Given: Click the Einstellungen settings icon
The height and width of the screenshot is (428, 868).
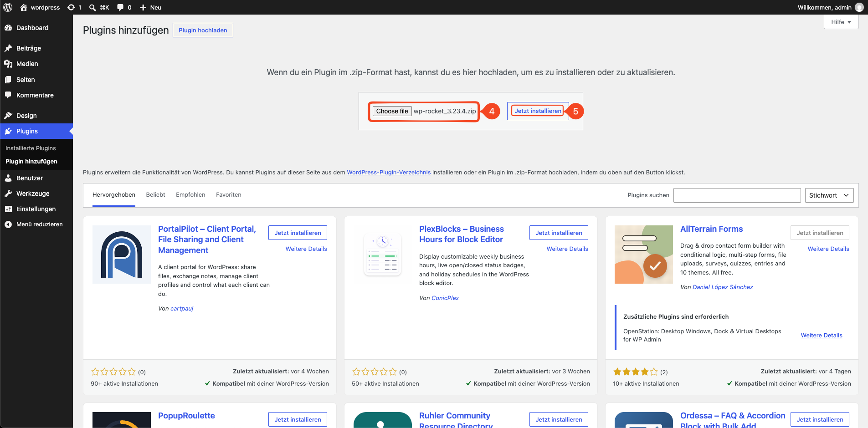Looking at the screenshot, I should point(8,209).
